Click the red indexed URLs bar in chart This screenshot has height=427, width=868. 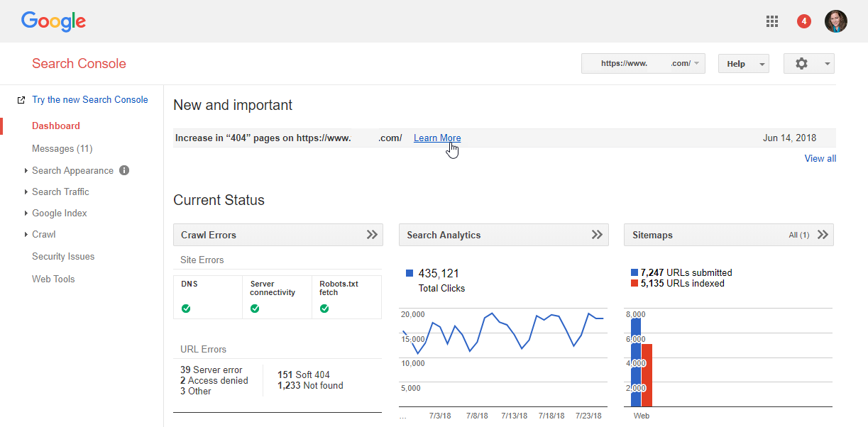coord(647,375)
